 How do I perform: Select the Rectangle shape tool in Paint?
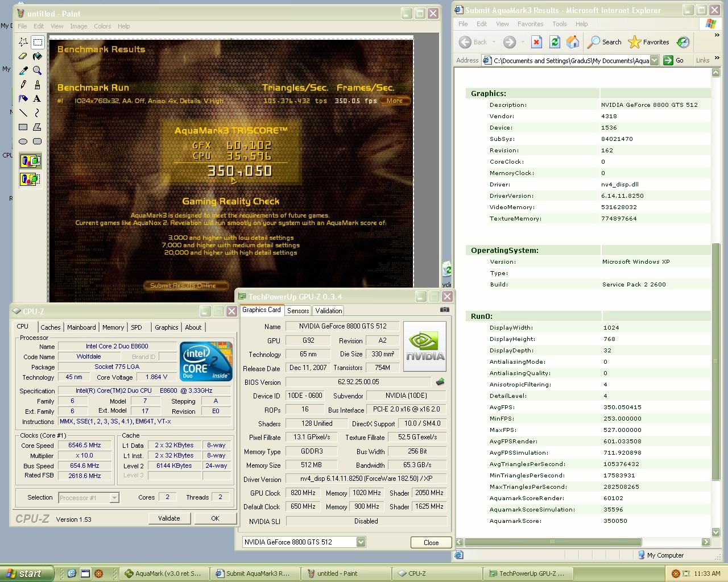point(23,127)
